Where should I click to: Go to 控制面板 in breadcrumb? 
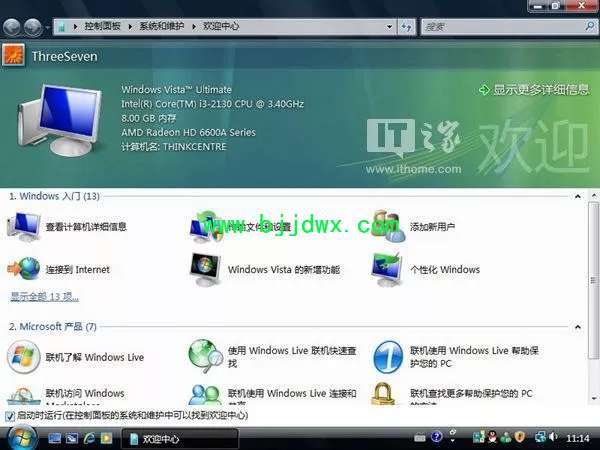pos(102,26)
